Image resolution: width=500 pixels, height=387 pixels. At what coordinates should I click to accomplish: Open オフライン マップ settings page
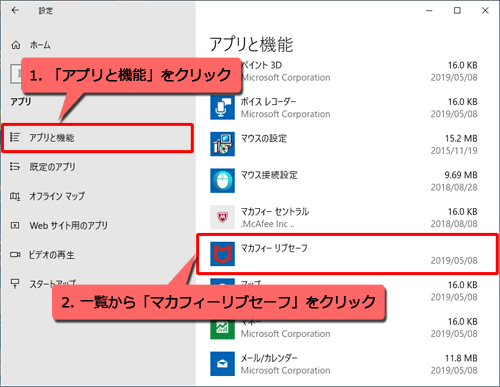57,196
